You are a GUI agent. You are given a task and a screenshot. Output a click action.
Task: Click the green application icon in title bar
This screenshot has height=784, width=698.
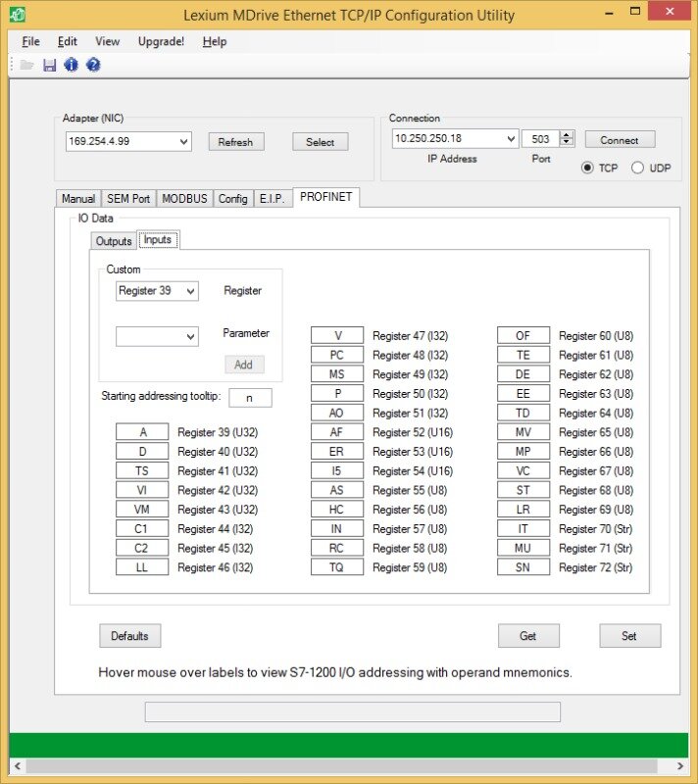tap(18, 15)
